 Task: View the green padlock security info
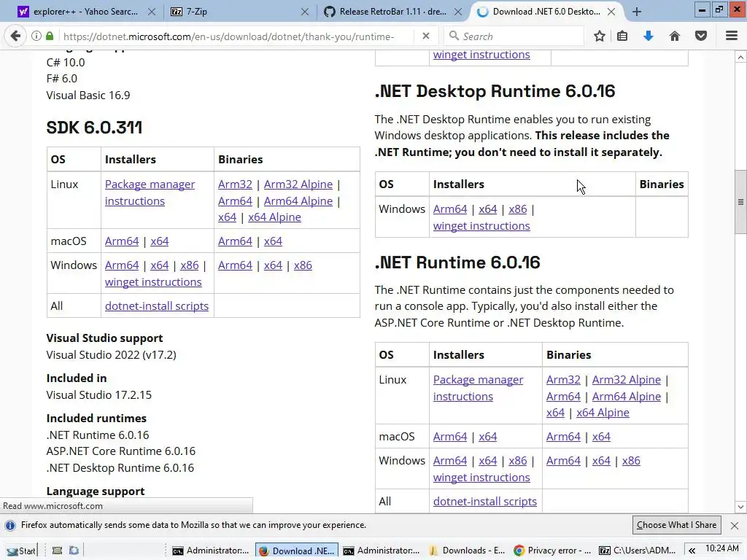pos(50,36)
